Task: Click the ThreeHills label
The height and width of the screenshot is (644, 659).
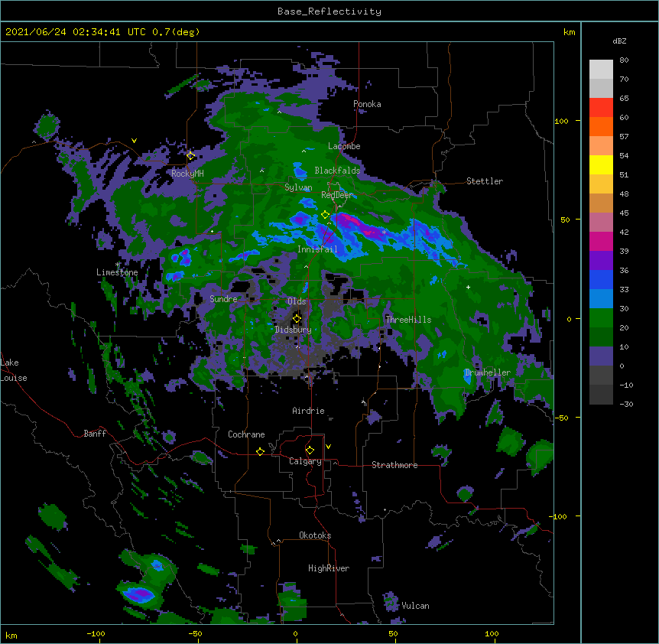Action: 408,320
